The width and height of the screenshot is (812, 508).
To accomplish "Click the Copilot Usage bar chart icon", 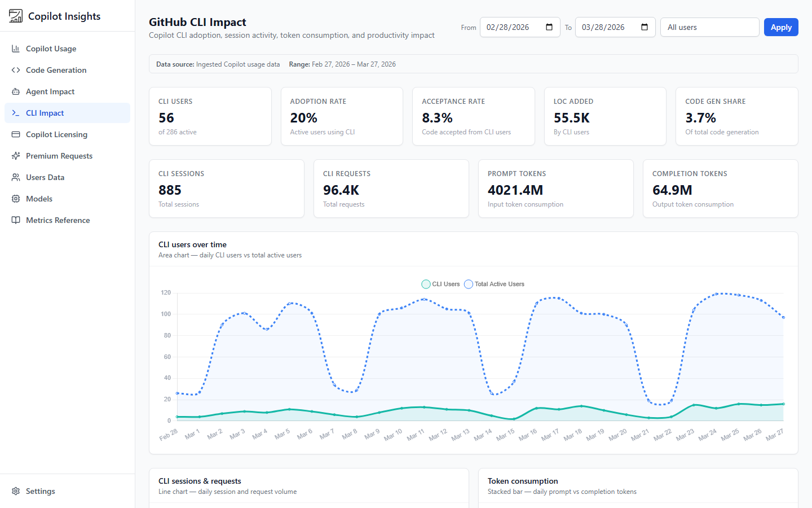I will pyautogui.click(x=16, y=49).
